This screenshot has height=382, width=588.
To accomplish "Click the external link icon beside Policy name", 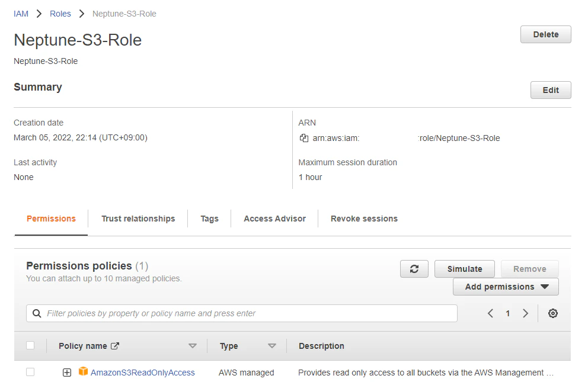I will click(x=115, y=346).
